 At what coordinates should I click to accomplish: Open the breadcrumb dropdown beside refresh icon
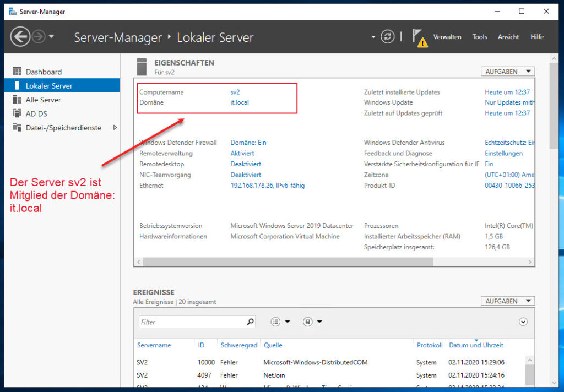[373, 37]
